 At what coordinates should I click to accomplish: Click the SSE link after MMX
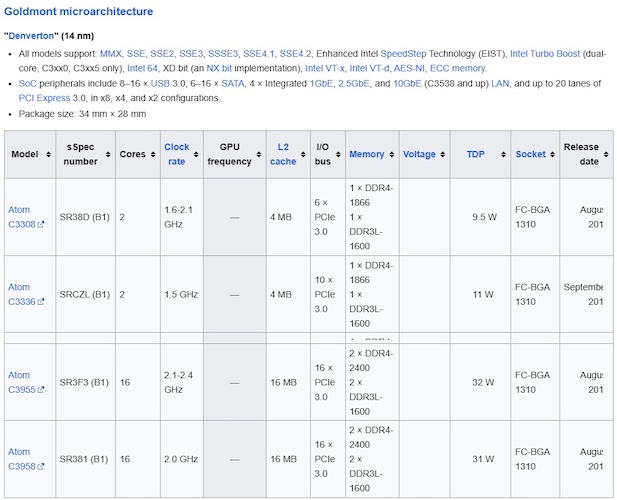point(136,54)
